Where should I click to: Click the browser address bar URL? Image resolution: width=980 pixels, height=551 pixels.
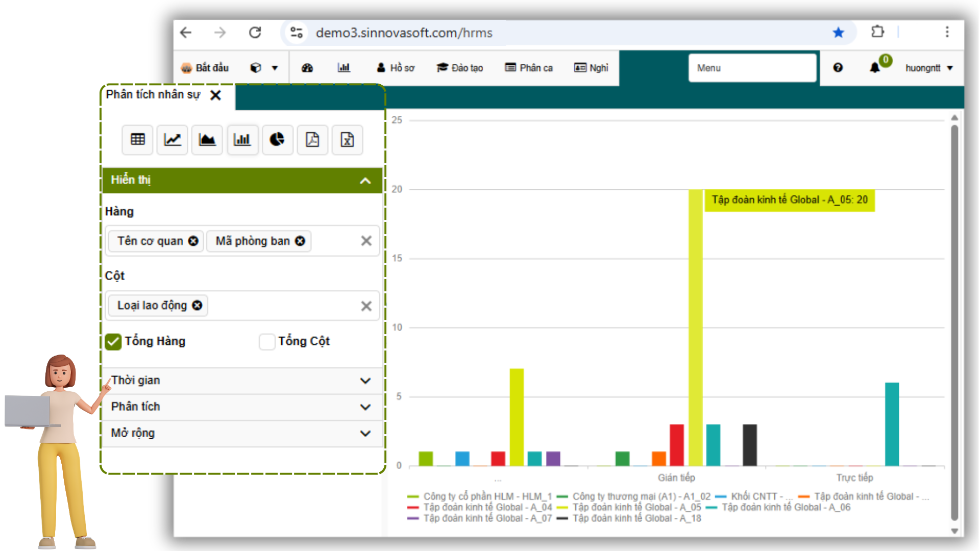[x=404, y=33]
